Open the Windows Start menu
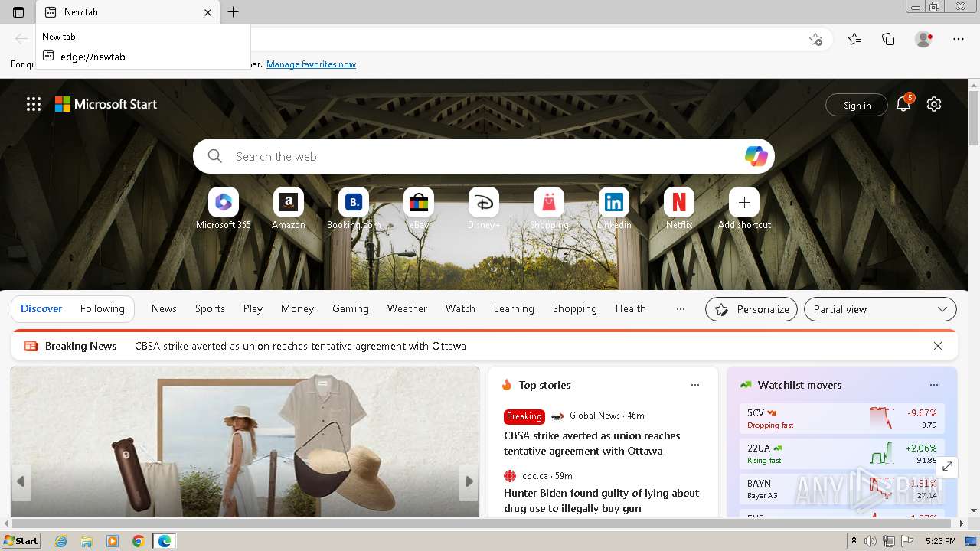 point(21,540)
